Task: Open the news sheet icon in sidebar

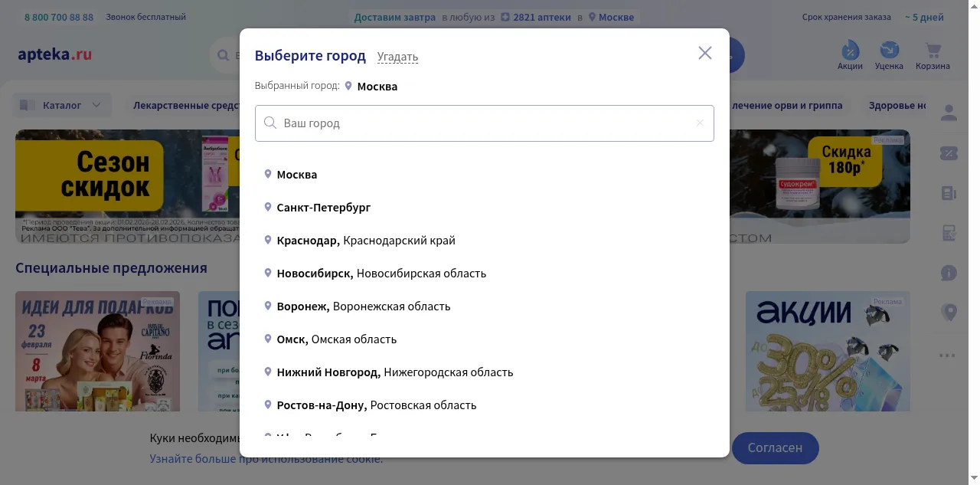Action: pyautogui.click(x=949, y=193)
